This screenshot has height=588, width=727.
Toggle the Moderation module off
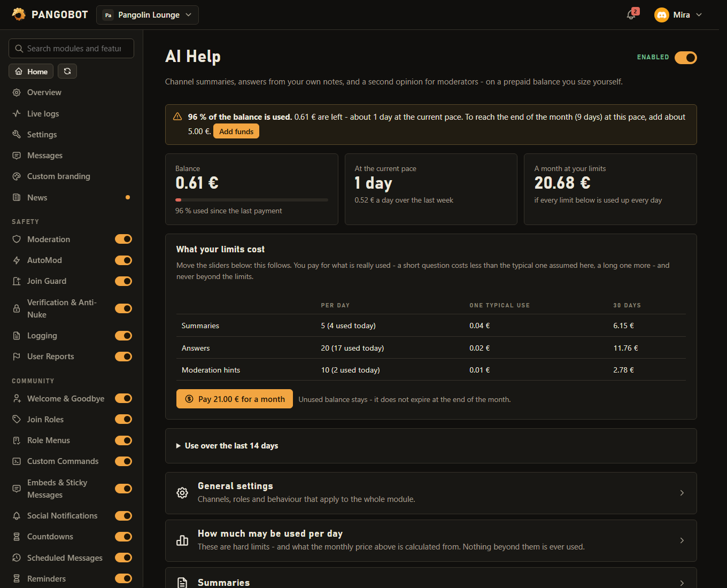[x=123, y=239]
